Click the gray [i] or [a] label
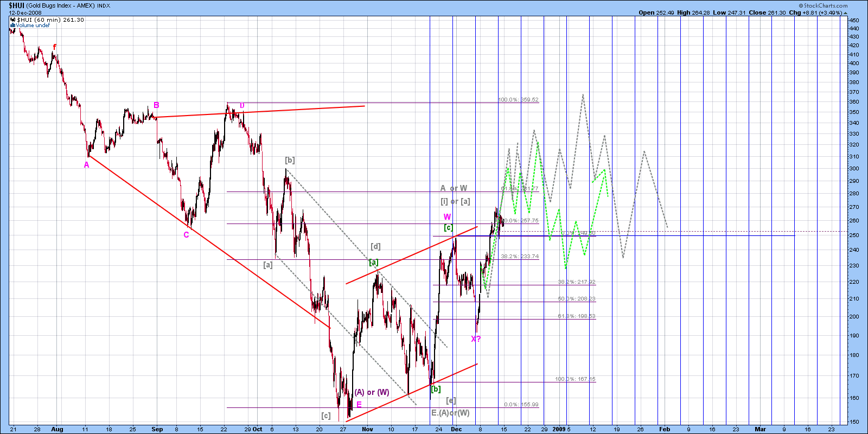Screen dimensions: 868x434 [455, 201]
